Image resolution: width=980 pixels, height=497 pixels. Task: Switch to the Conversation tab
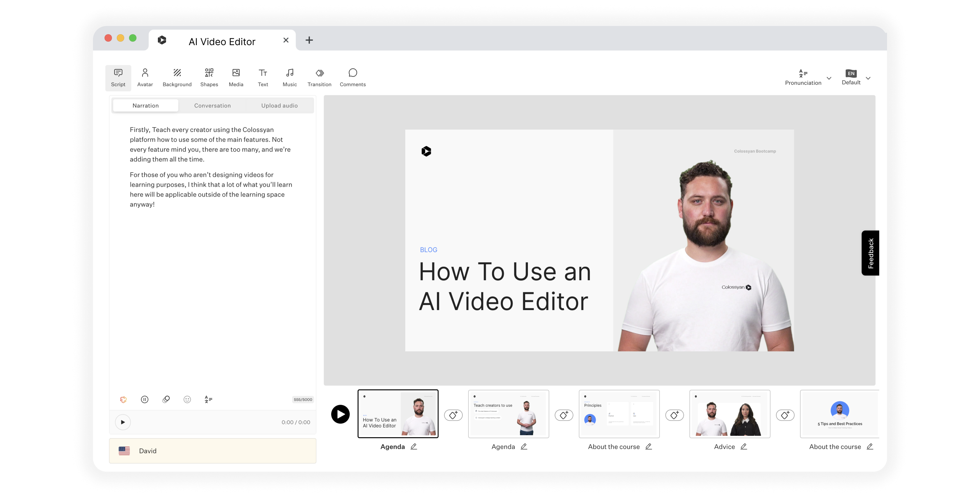pyautogui.click(x=212, y=105)
